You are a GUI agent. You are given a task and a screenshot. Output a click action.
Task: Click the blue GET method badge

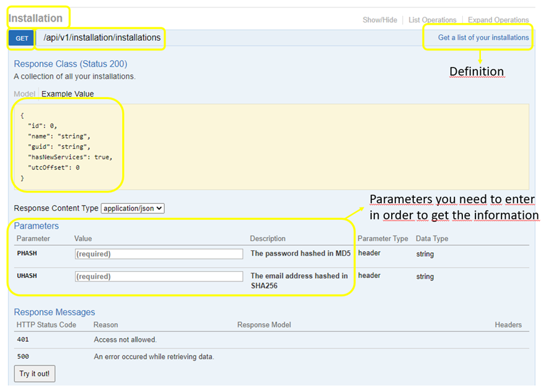[22, 38]
